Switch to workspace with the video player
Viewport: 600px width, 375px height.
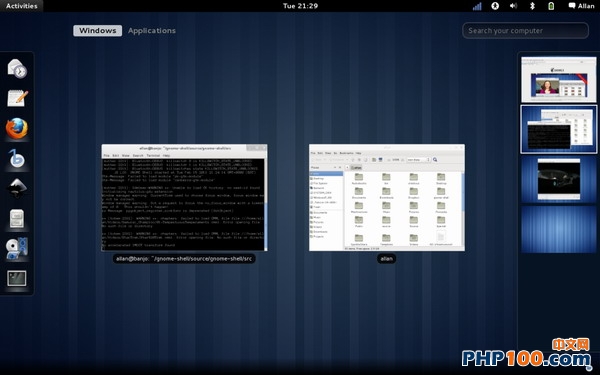559,179
